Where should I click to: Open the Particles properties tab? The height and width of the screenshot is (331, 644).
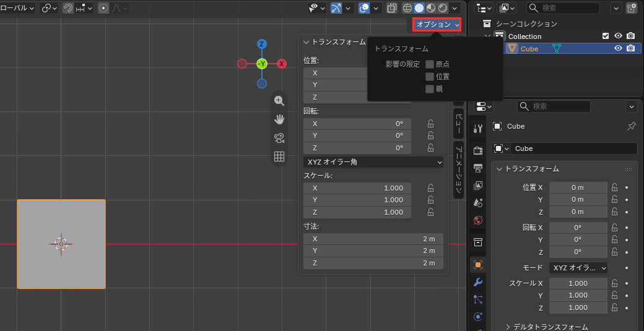click(477, 299)
